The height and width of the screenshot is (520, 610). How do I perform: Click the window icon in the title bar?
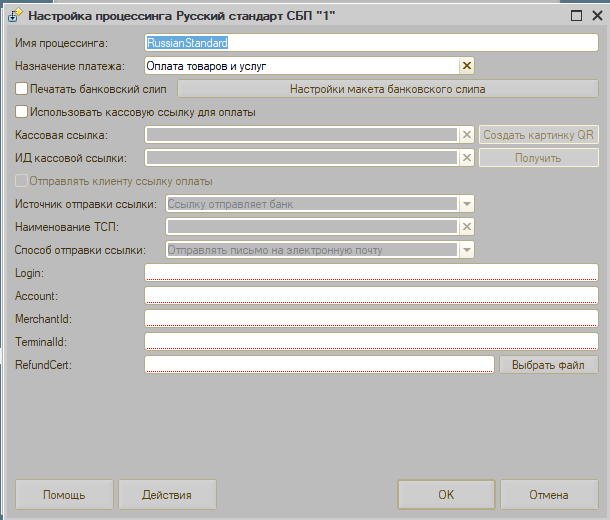(14, 16)
